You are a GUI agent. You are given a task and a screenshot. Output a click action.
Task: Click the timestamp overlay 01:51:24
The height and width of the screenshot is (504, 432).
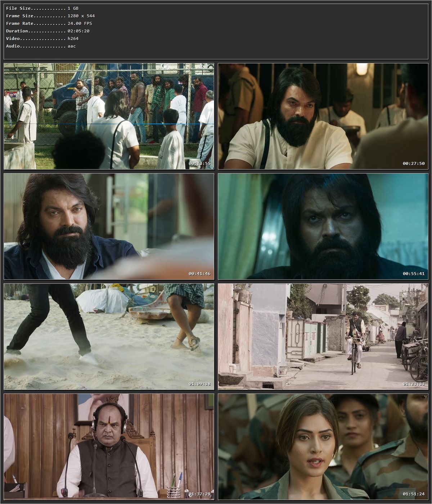coord(414,494)
